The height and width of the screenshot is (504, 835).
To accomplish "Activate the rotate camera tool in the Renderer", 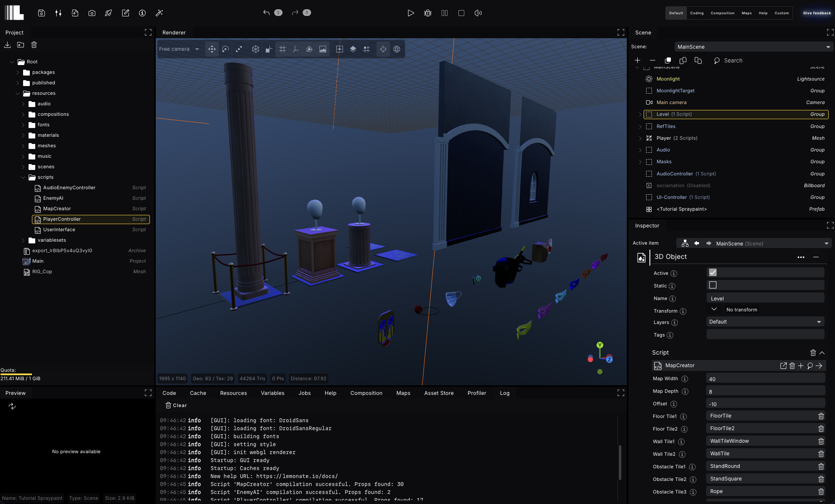I will click(x=225, y=49).
